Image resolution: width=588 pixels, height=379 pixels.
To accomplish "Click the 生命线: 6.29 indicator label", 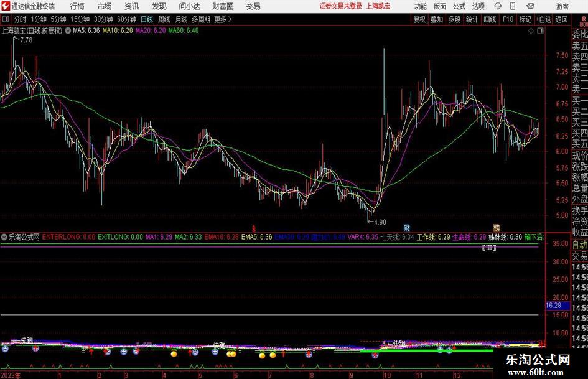I will tap(469, 237).
